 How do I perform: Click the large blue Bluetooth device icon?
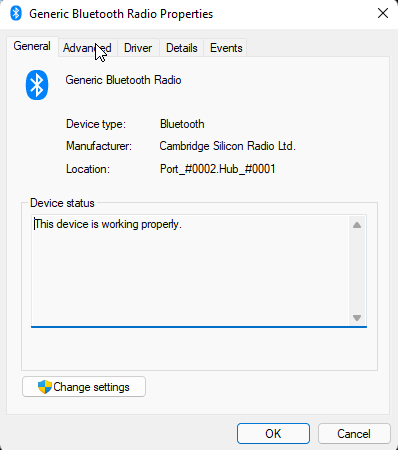37,85
